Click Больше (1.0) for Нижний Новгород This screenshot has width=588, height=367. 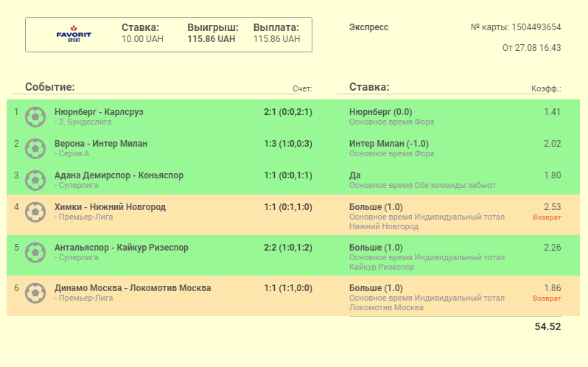click(376, 207)
